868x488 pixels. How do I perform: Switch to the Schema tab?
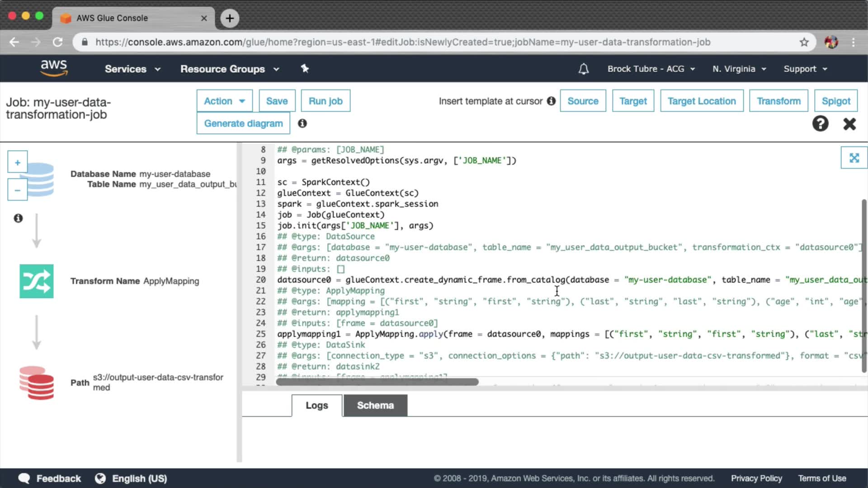pyautogui.click(x=375, y=405)
